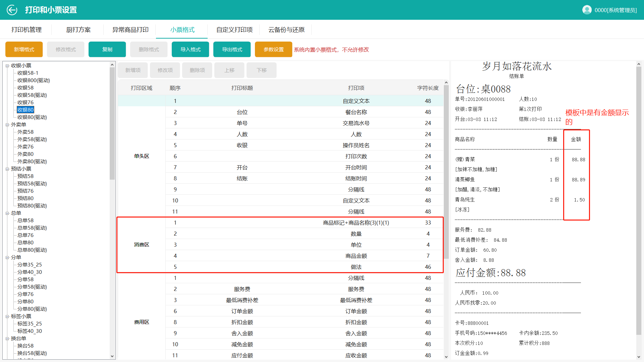Collapse the 换台单 tree node
Viewport: 644px width, 362px height.
pyautogui.click(x=7, y=339)
